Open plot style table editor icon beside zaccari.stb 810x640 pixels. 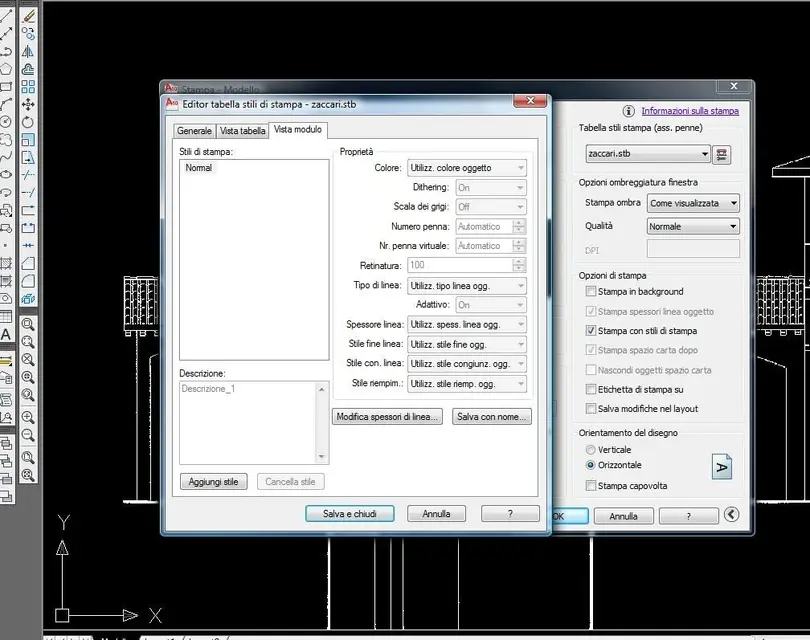pos(722,154)
